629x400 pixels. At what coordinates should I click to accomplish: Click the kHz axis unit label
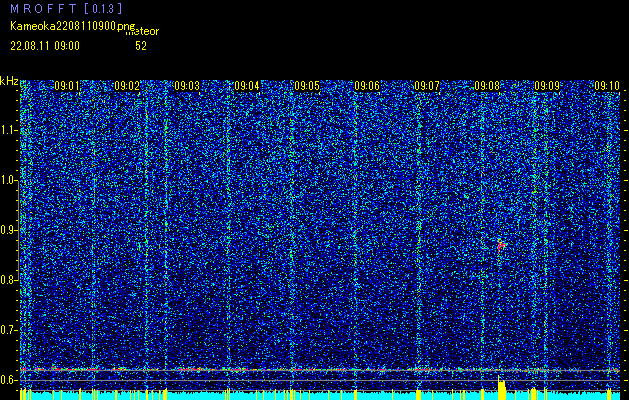[9, 81]
